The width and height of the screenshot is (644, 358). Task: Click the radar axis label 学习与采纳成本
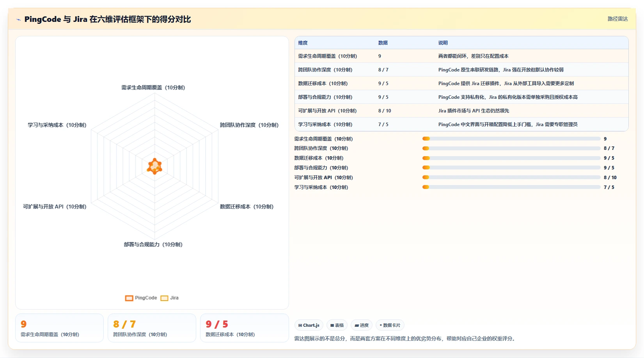point(57,125)
